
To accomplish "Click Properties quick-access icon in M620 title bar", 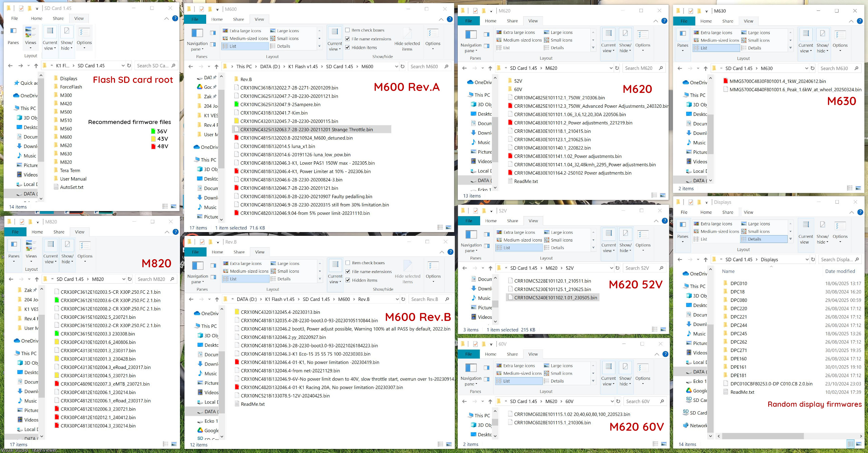I will click(x=475, y=11).
